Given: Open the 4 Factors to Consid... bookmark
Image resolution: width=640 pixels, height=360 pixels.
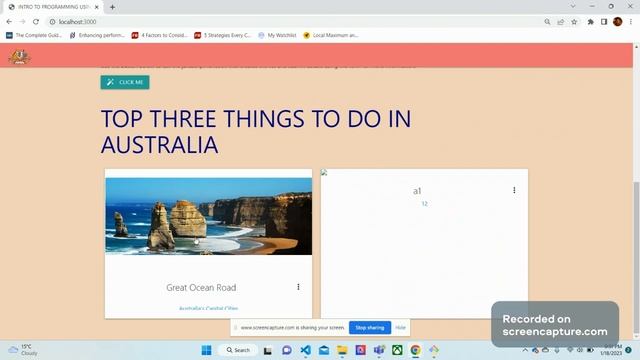Looking at the screenshot, I should (x=160, y=36).
